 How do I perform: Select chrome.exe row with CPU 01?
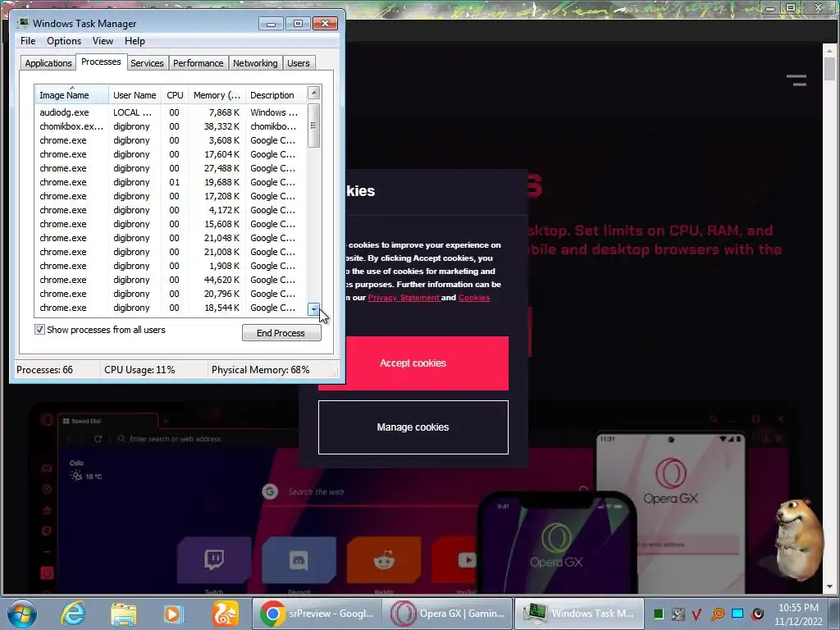coord(171,182)
